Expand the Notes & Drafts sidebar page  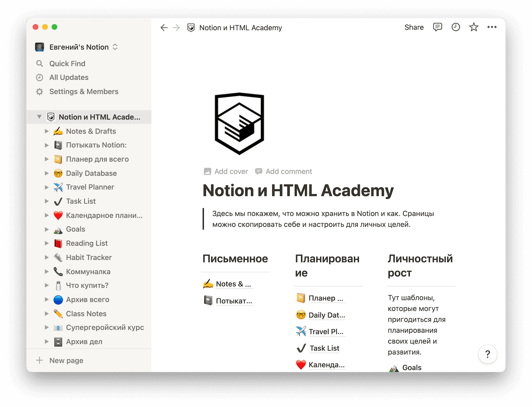(47, 131)
